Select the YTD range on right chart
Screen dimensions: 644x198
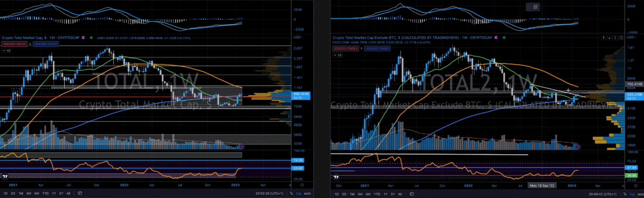coord(377,194)
